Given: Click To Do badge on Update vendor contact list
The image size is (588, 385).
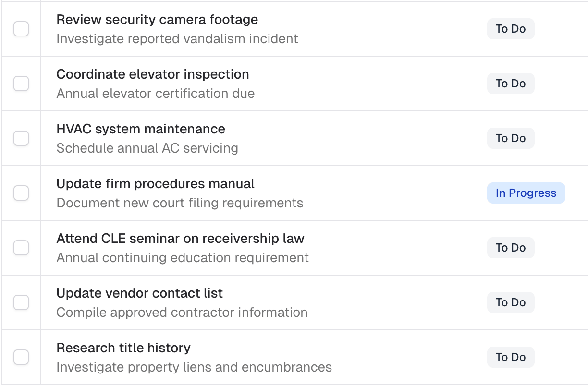Looking at the screenshot, I should click(511, 302).
